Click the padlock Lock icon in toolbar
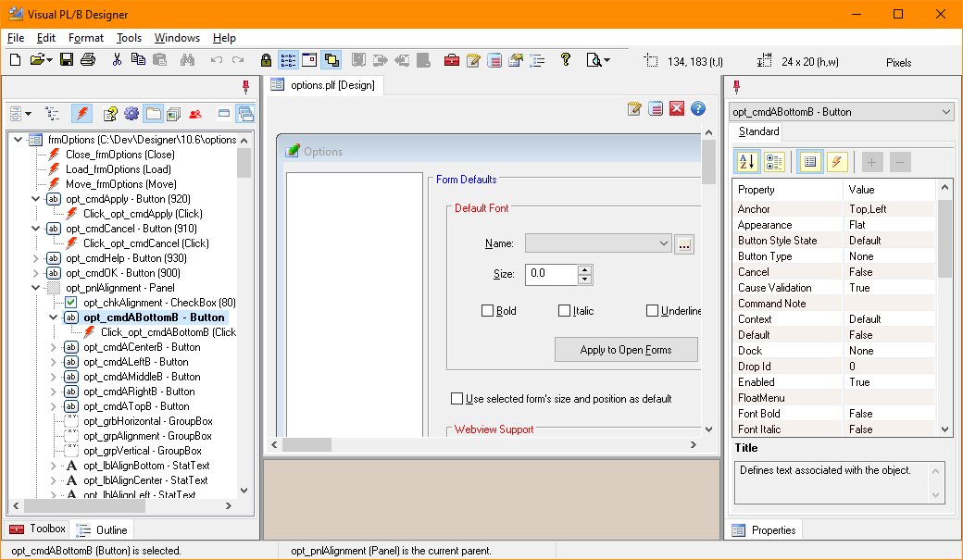The width and height of the screenshot is (963, 560). pos(266,60)
